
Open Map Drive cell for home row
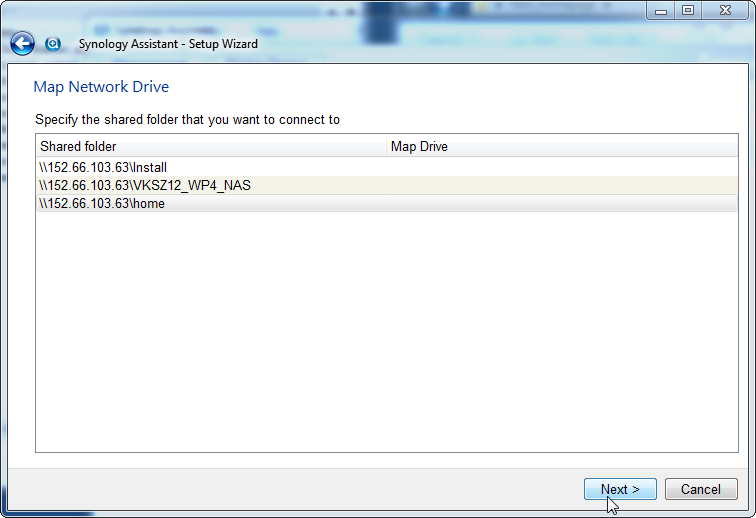(x=560, y=203)
